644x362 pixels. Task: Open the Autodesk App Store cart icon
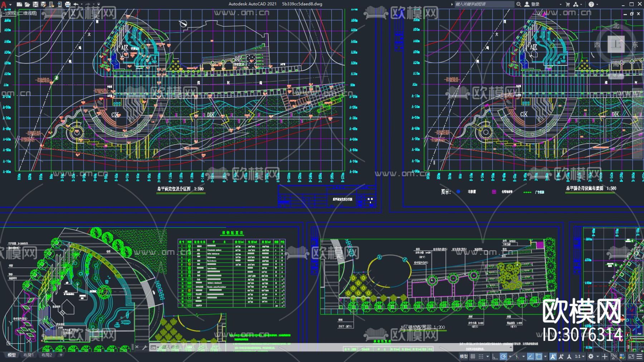[568, 4]
